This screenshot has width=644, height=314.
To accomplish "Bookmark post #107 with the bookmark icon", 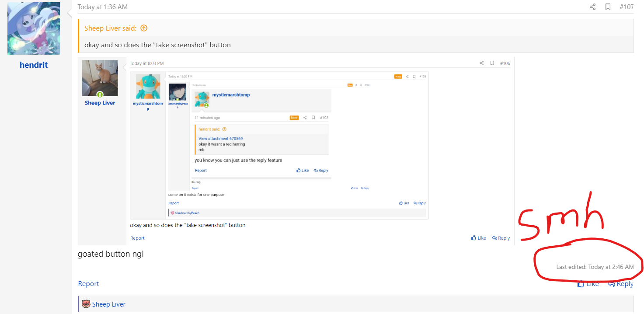I will [x=608, y=7].
